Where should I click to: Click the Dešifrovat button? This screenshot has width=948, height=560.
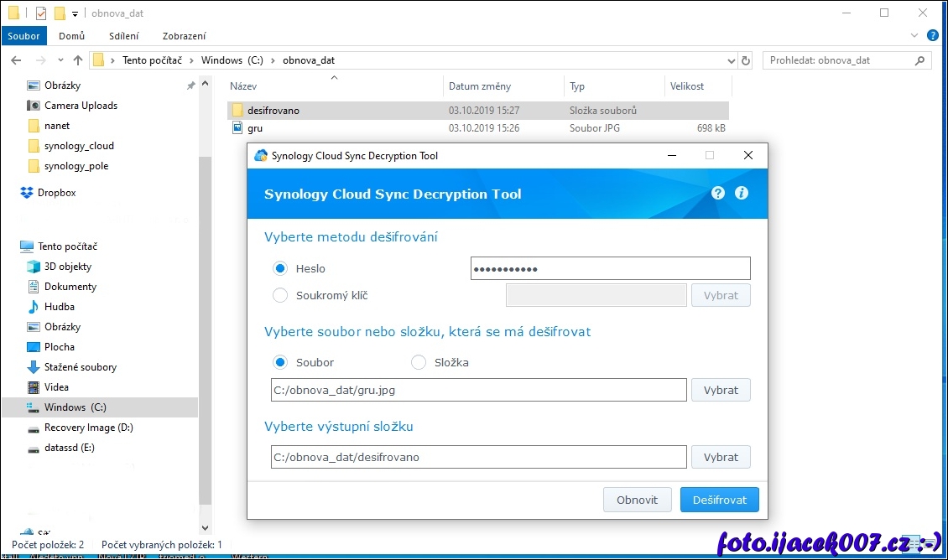click(719, 500)
